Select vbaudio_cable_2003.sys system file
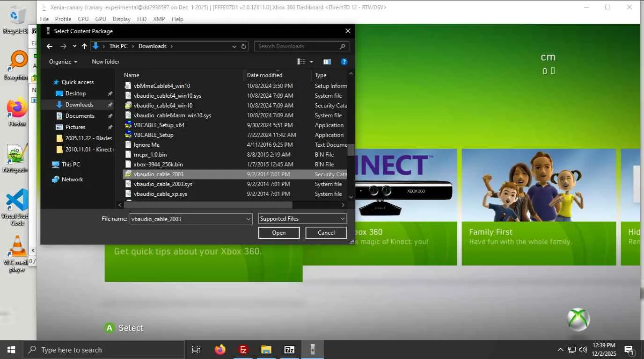 [x=163, y=184]
